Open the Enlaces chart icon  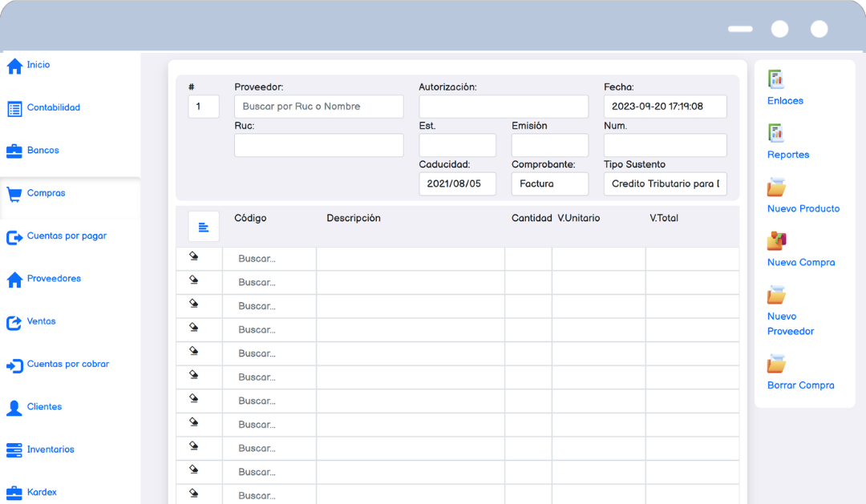[775, 79]
